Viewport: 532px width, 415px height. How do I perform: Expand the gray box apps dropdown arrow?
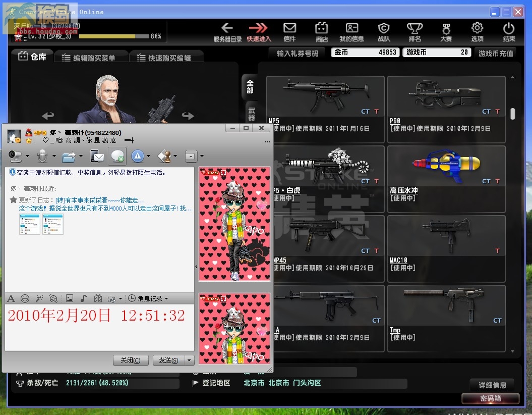(x=202, y=156)
